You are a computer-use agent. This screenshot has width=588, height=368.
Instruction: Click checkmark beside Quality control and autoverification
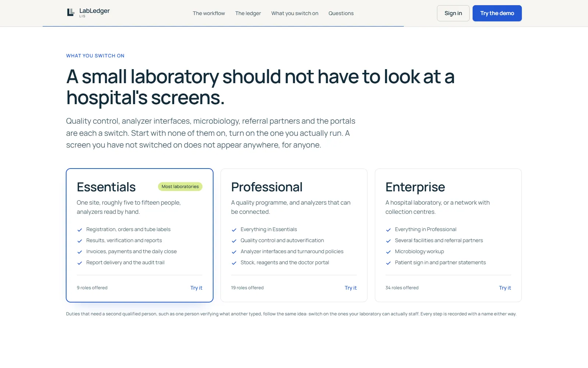234,241
